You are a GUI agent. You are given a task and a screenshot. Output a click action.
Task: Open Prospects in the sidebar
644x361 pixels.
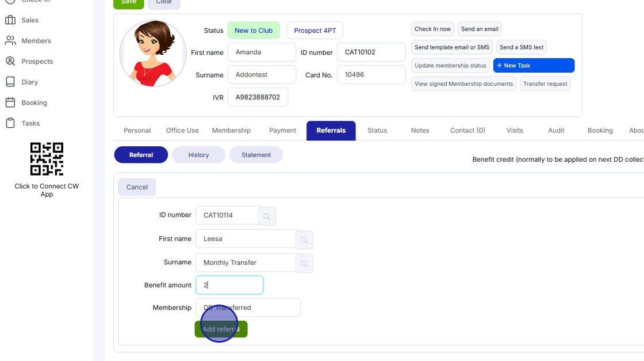[x=37, y=61]
